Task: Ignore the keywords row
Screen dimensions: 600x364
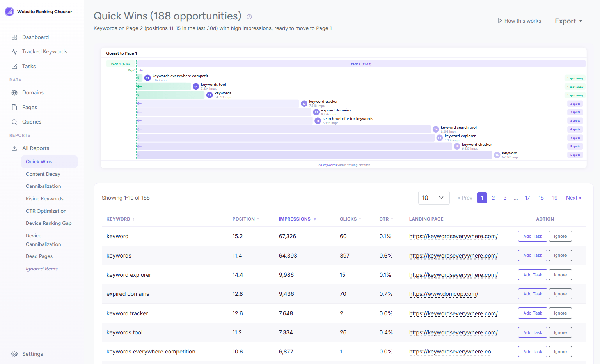Action: (560, 256)
